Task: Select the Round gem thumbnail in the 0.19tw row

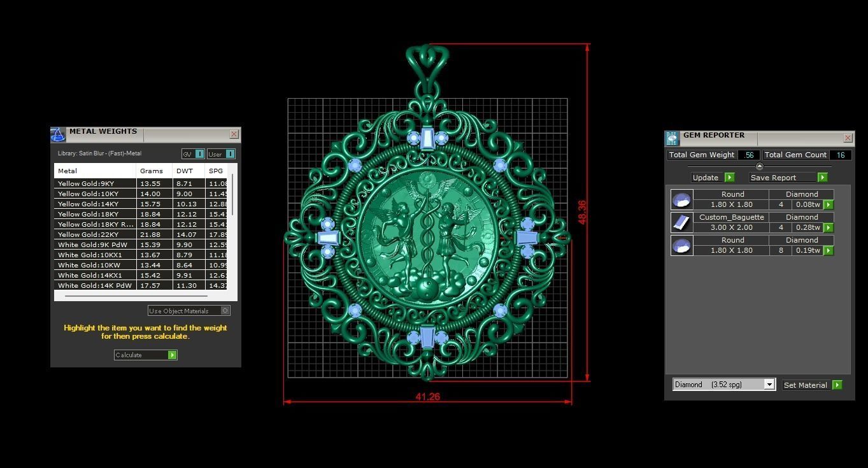Action: tap(681, 245)
